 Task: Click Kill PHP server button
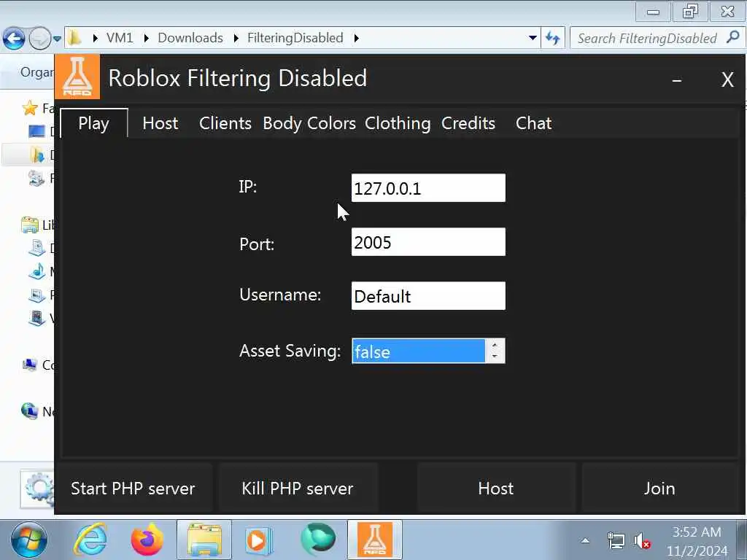(298, 489)
